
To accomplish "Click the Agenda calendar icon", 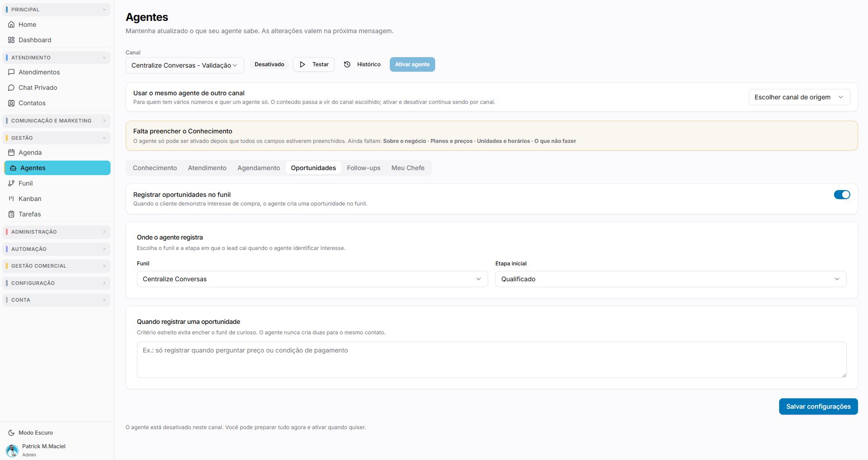I will pyautogui.click(x=11, y=152).
